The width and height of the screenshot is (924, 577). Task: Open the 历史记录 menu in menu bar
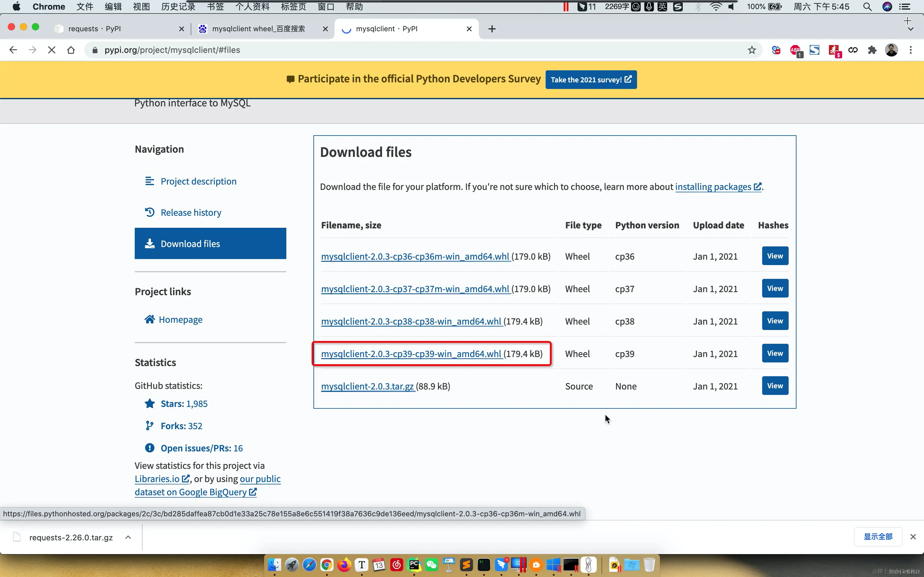[178, 6]
